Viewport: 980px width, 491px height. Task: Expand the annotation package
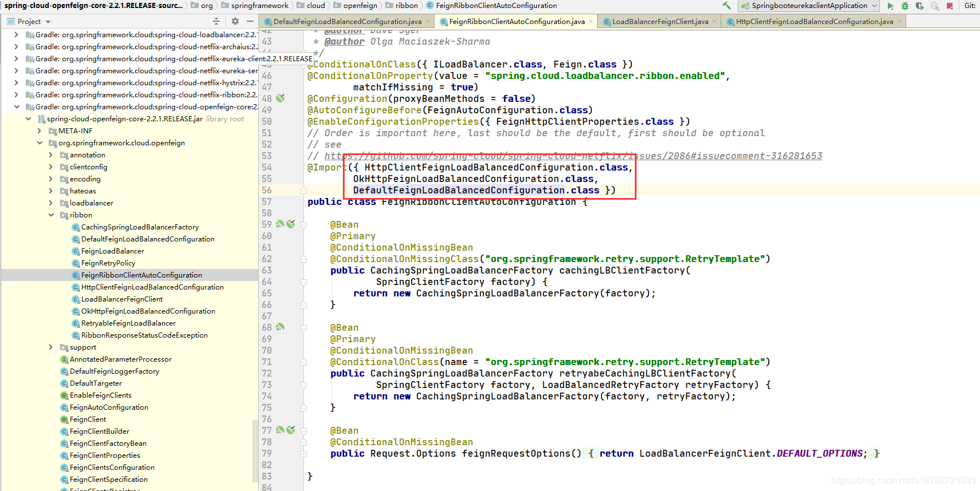coord(51,155)
